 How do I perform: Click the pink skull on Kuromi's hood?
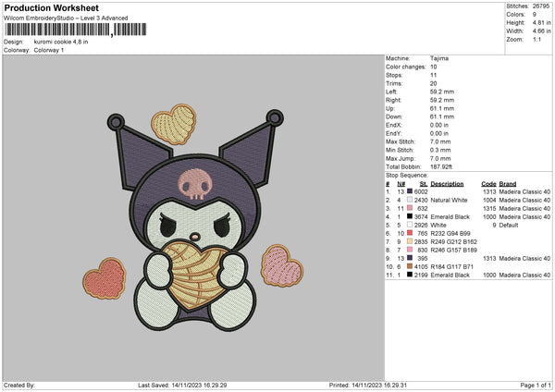195,184
